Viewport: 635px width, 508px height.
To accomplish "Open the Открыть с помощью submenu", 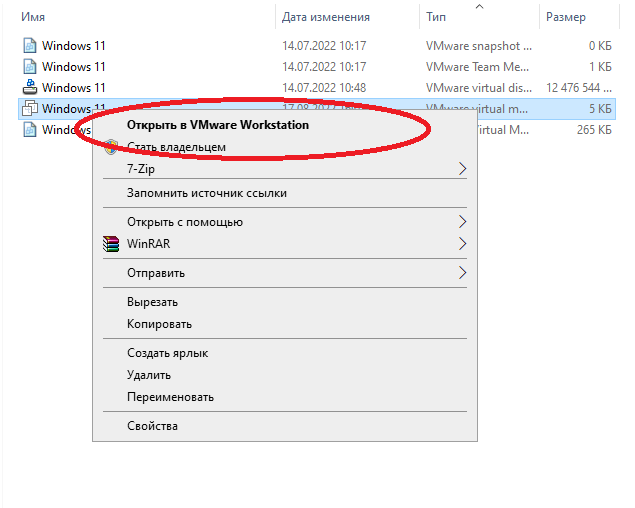I will coord(285,222).
